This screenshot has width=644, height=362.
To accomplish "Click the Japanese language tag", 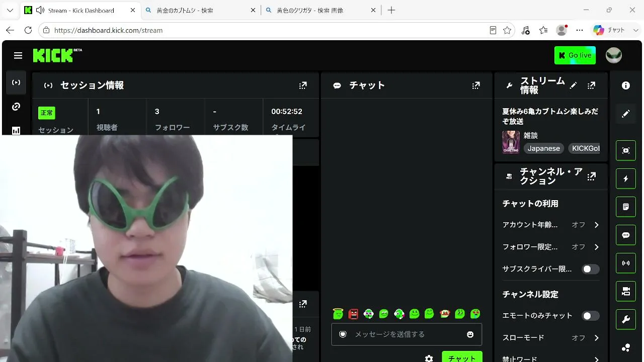I will click(544, 148).
